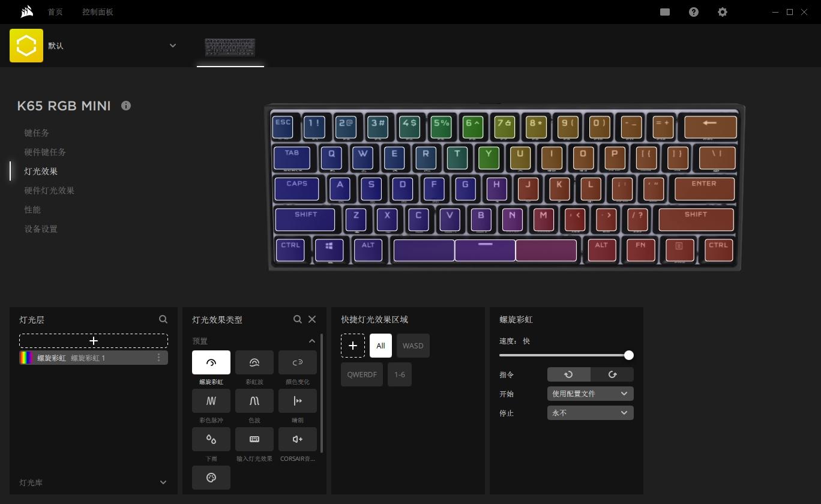The height and width of the screenshot is (504, 821).
Task: Open the 键任务 section
Action: point(37,133)
